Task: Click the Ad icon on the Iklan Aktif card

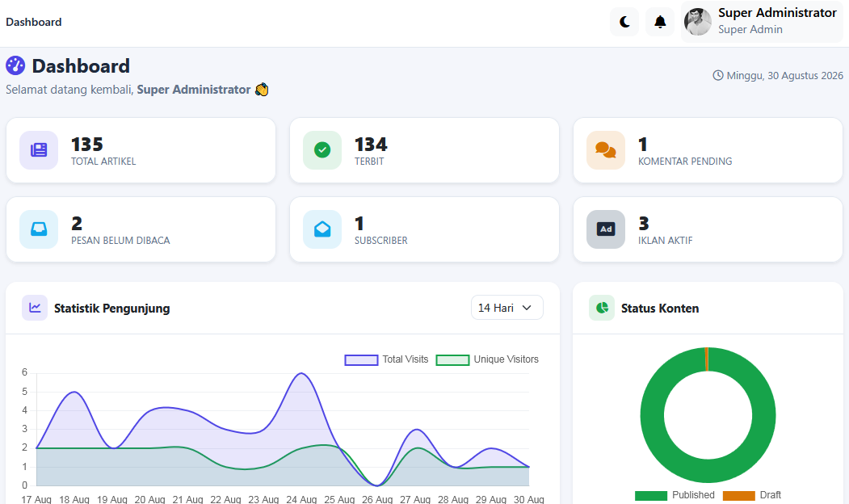Action: pos(605,229)
